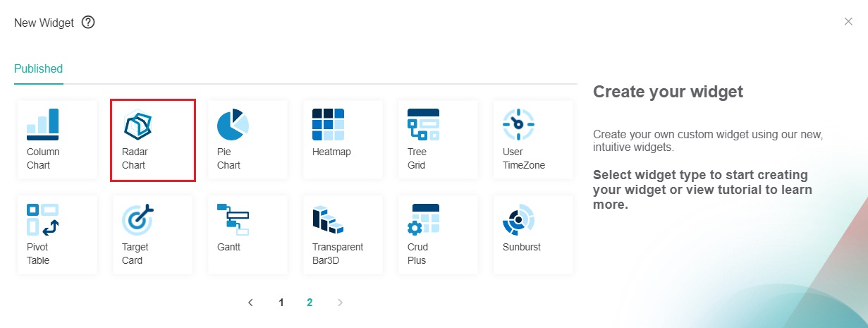The height and width of the screenshot is (328, 868).
Task: Click the previous page chevron
Action: 250,303
